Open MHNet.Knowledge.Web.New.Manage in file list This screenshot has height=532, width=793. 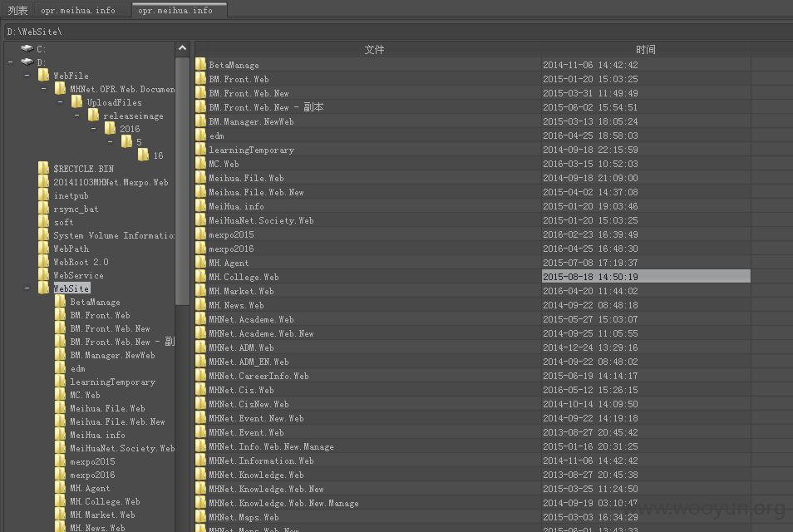[x=283, y=503]
